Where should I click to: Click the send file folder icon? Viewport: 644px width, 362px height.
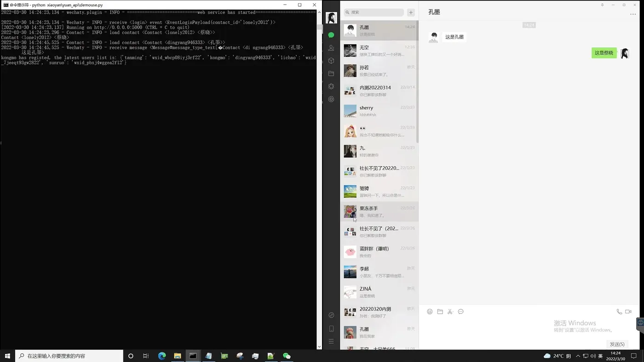click(x=440, y=311)
